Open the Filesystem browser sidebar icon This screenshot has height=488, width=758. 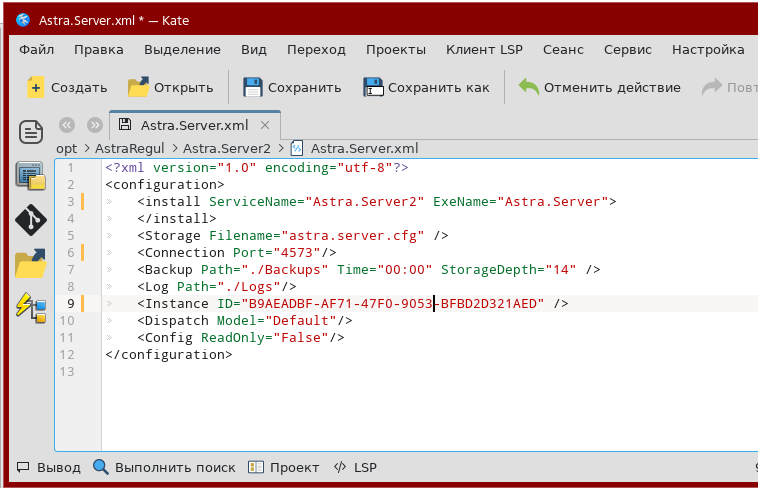point(31,263)
